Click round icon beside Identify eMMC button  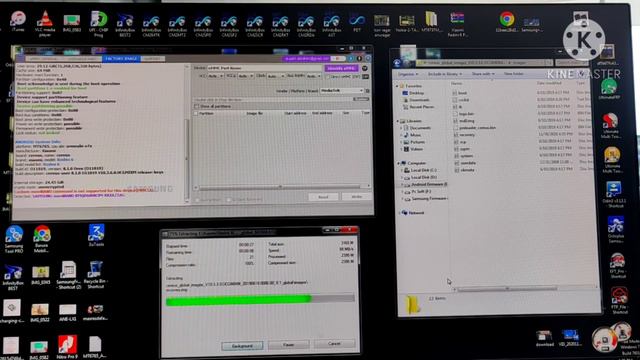click(x=364, y=68)
